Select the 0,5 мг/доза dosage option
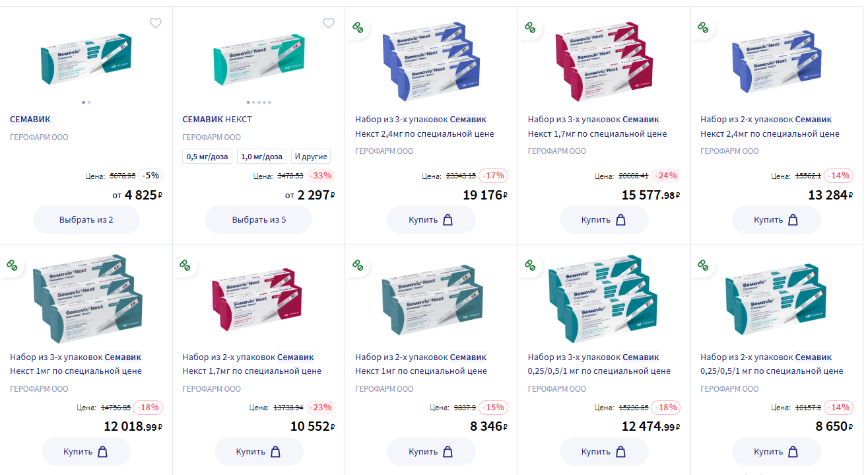 207,157
